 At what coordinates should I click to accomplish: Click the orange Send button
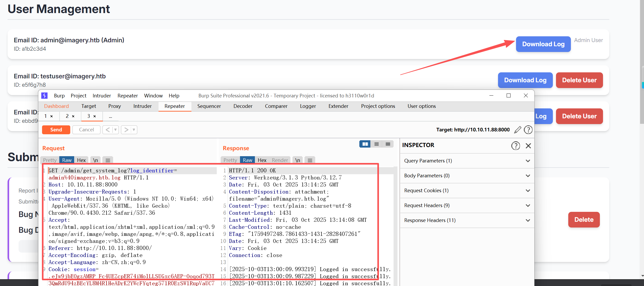56,130
